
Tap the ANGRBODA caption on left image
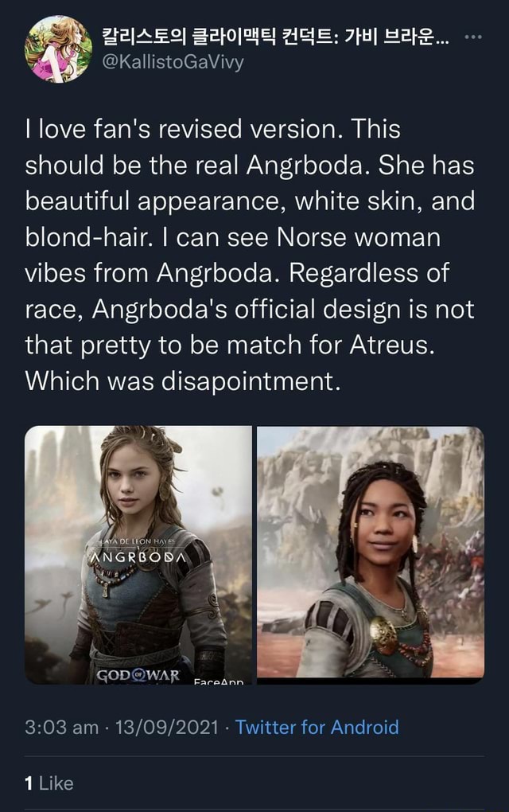tap(138, 558)
